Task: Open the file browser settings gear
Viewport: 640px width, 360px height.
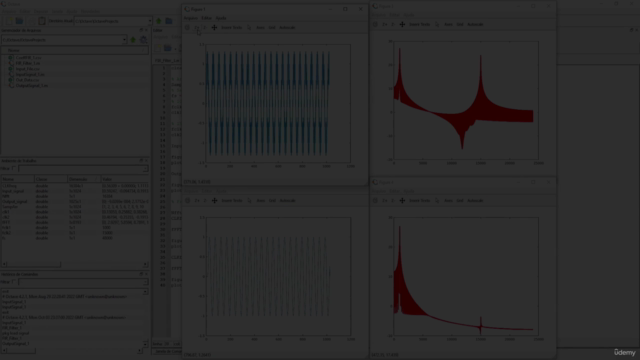Action: tap(143, 40)
